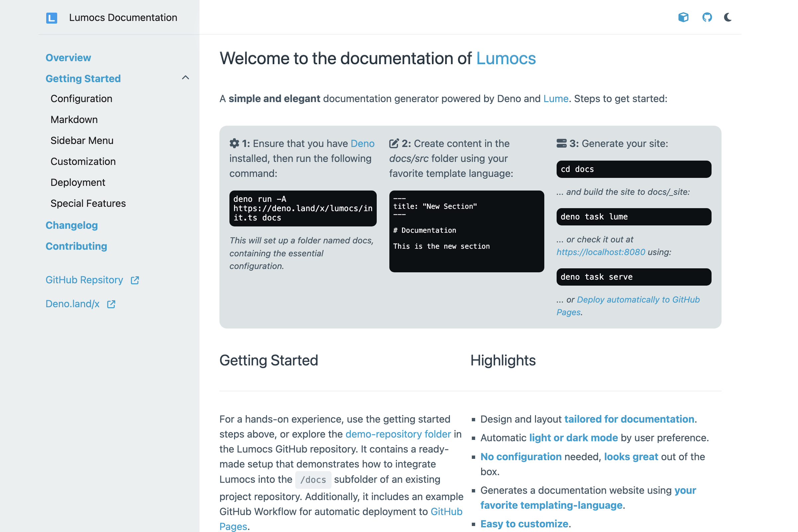
Task: Click the server icon in step 3
Action: pos(561,144)
